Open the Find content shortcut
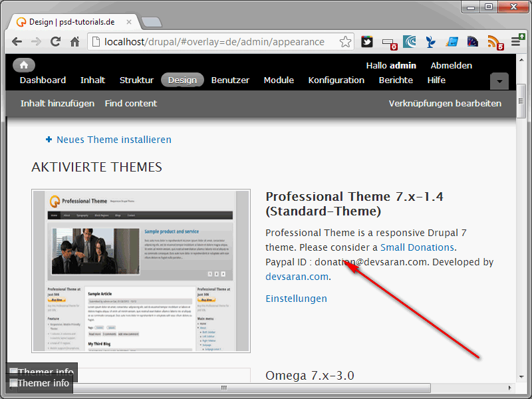The width and height of the screenshot is (532, 399). [130, 104]
